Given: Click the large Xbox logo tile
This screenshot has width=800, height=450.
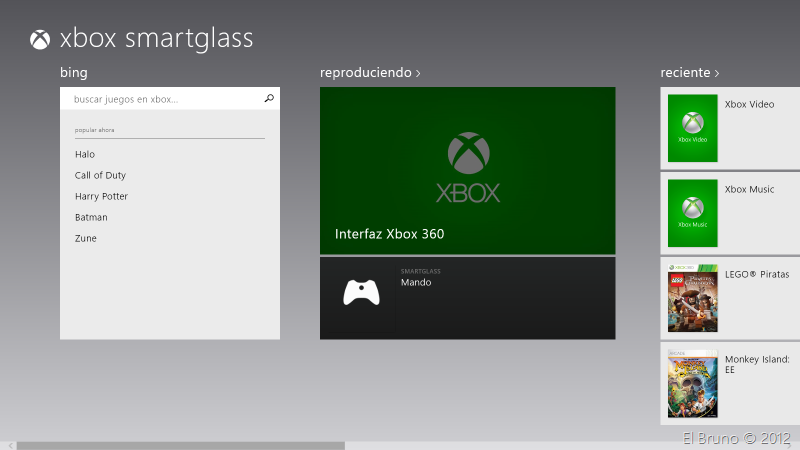Looking at the screenshot, I should (468, 168).
